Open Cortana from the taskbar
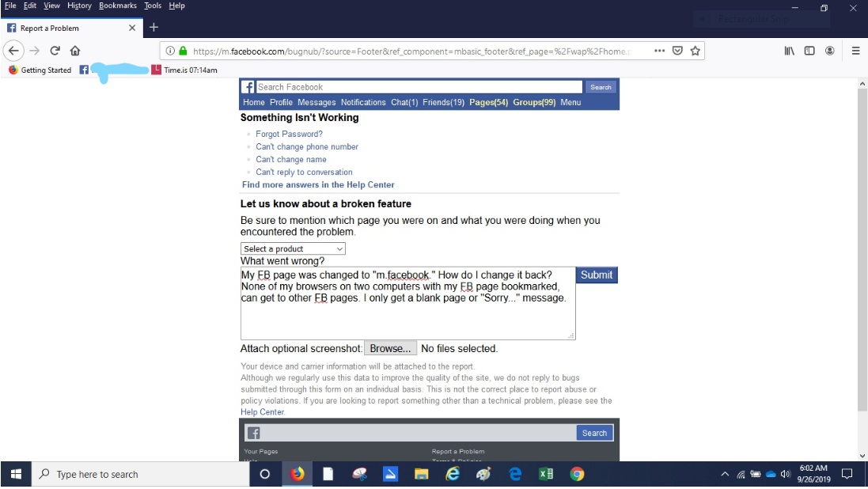The image size is (868, 489). click(264, 474)
